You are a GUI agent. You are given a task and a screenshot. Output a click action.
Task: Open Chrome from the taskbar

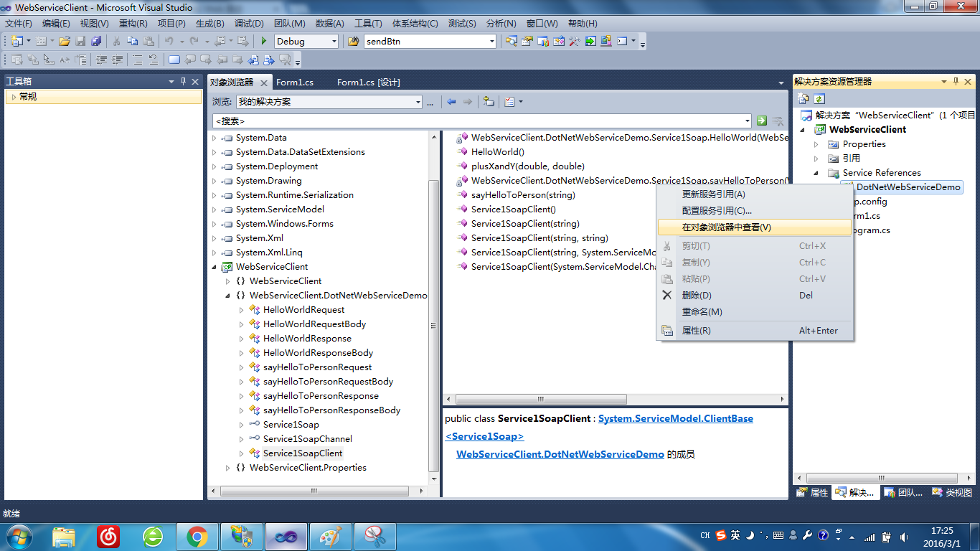click(x=197, y=536)
